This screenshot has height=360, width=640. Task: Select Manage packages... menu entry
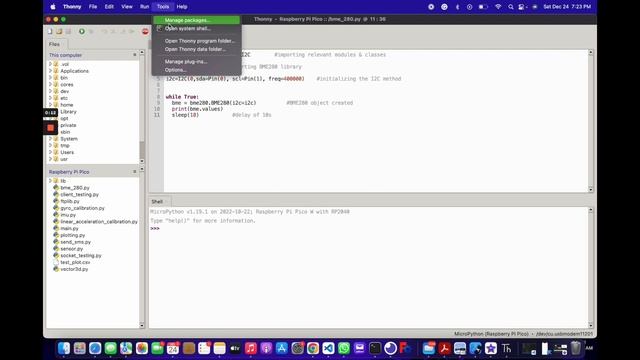click(197, 20)
